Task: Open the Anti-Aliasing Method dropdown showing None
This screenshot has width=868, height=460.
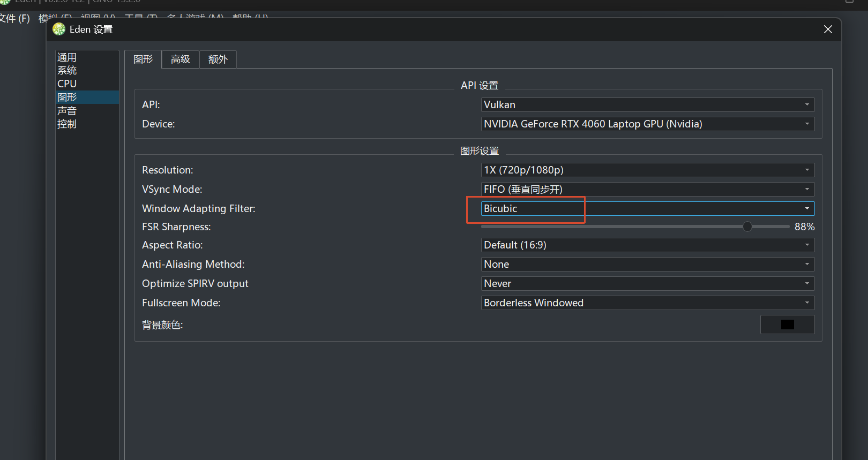Action: point(648,265)
